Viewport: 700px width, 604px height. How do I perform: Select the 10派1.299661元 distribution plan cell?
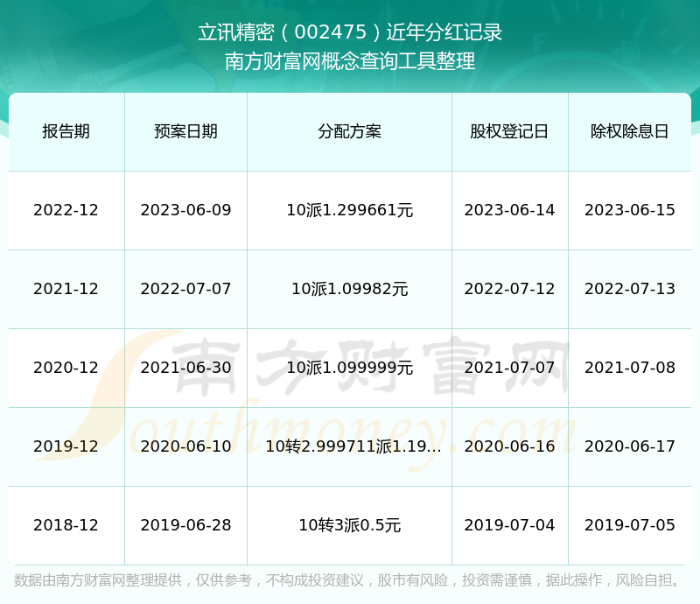click(x=350, y=210)
